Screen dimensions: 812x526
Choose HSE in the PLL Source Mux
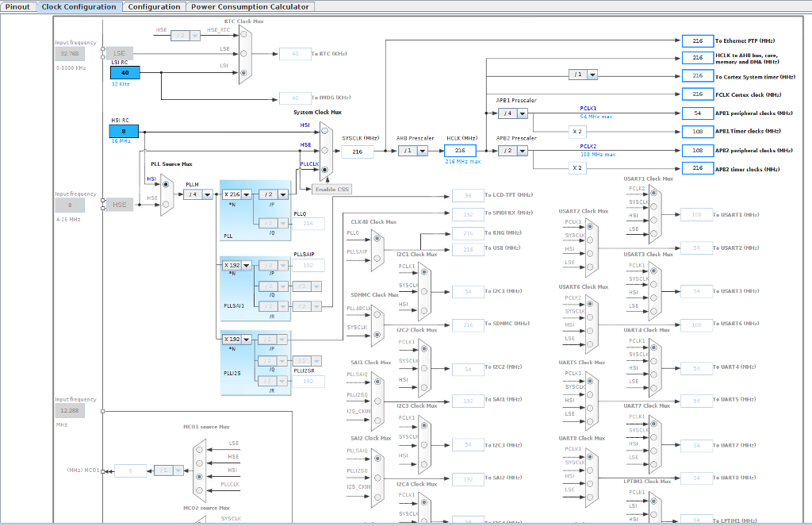165,202
